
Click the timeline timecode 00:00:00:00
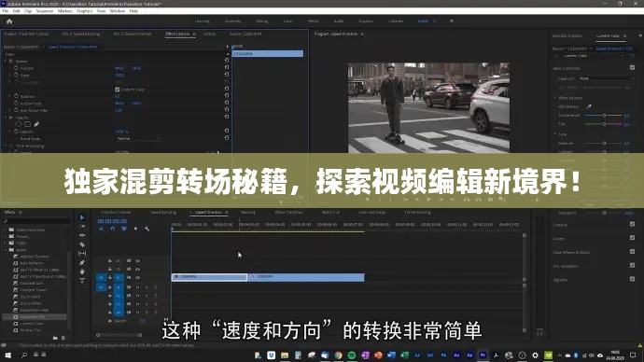[112, 221]
